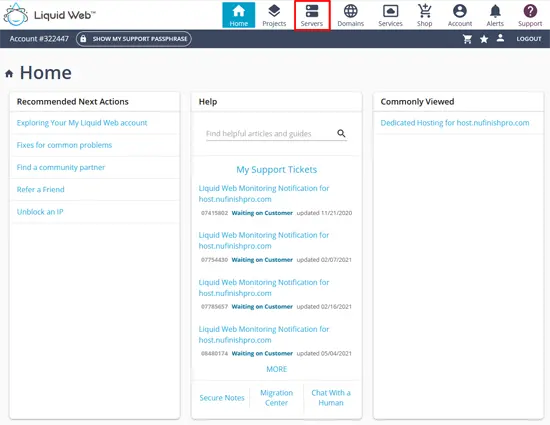Viewport: 550px width, 425px height.
Task: Open monitoring ticket updated 02/16/2021
Action: point(264,288)
